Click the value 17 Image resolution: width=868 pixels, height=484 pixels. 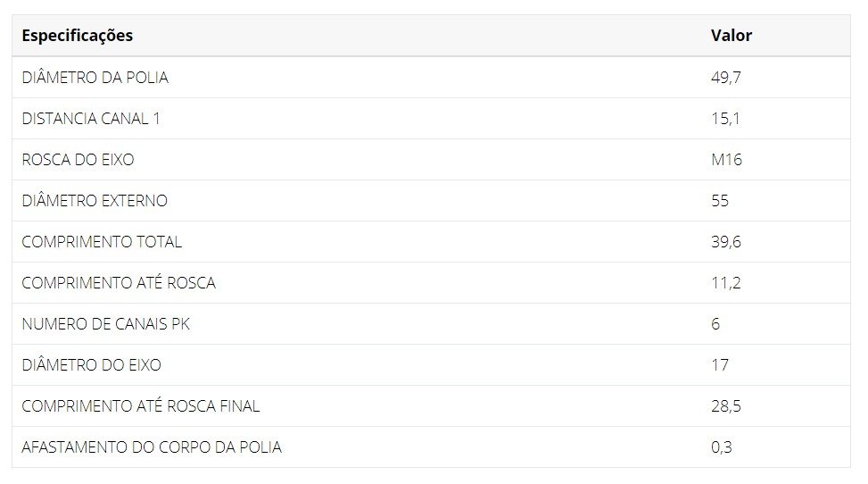[720, 365]
